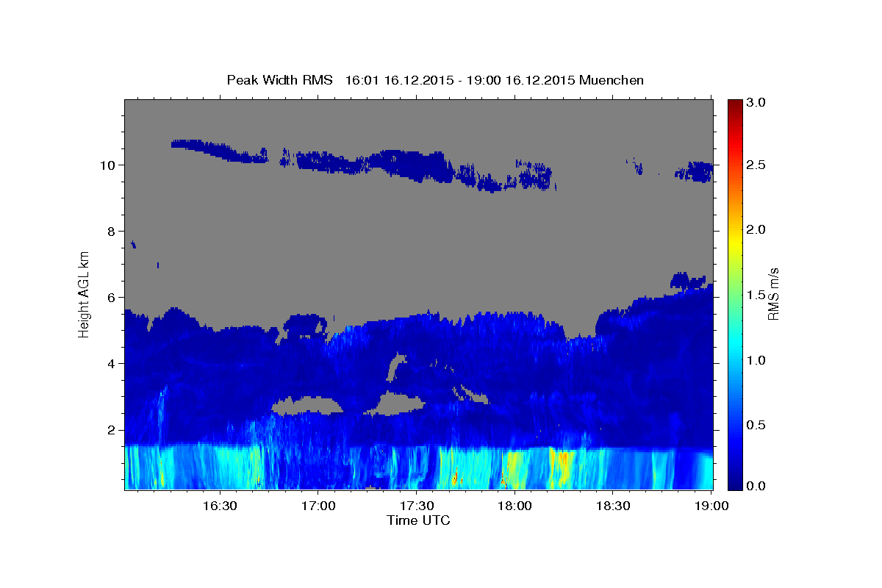Click the 'Time UTC' axis title
This screenshot has height=588, width=882.
point(418,520)
